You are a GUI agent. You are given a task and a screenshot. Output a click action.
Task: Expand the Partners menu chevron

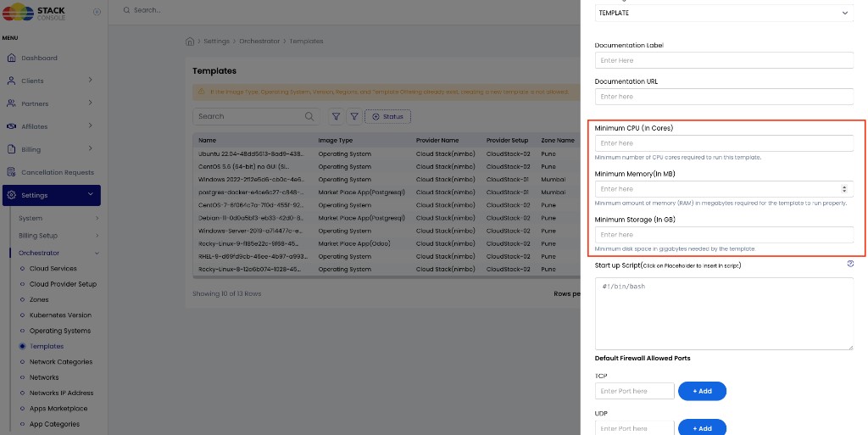(x=90, y=103)
